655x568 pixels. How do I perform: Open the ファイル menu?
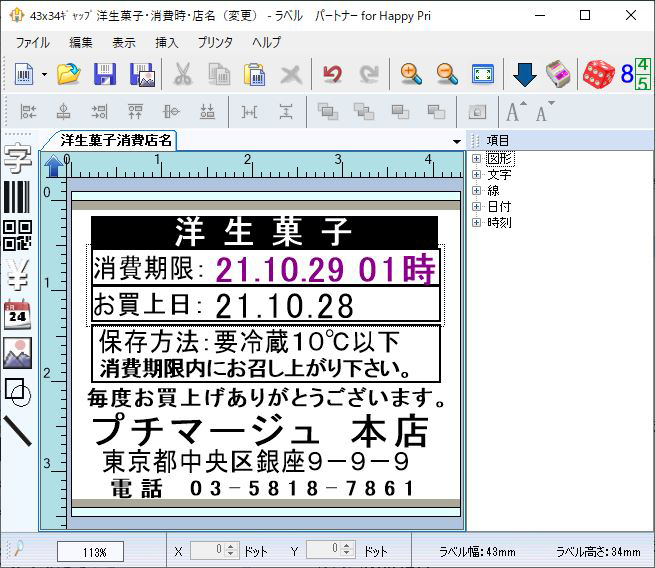(x=32, y=42)
